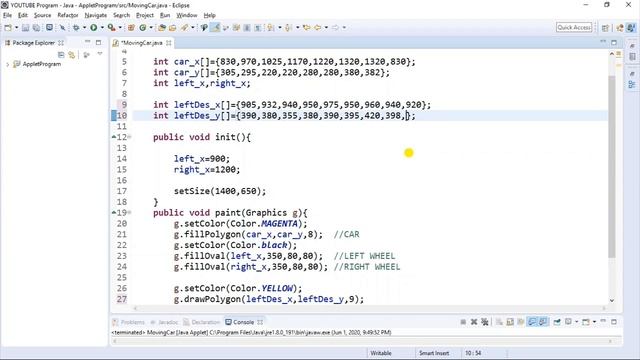Click the Save All toolbar icon
Viewport: 640px width, 360px height.
tap(36, 27)
